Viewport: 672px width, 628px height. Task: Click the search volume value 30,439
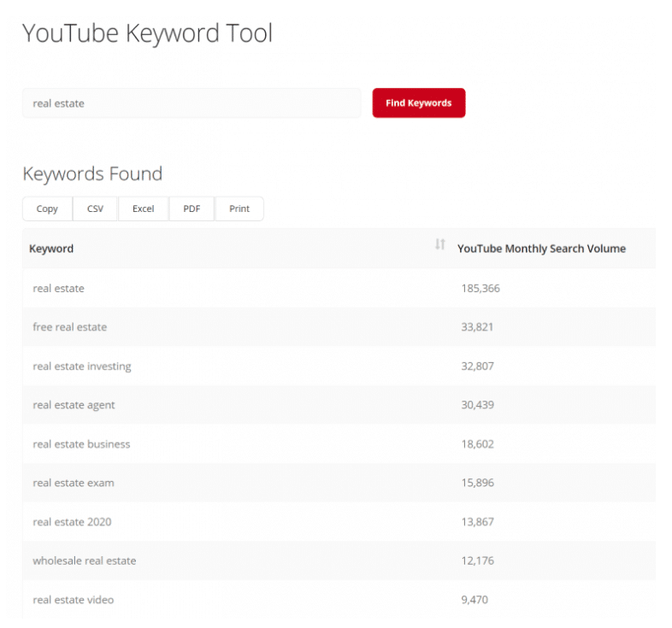pyautogui.click(x=477, y=405)
